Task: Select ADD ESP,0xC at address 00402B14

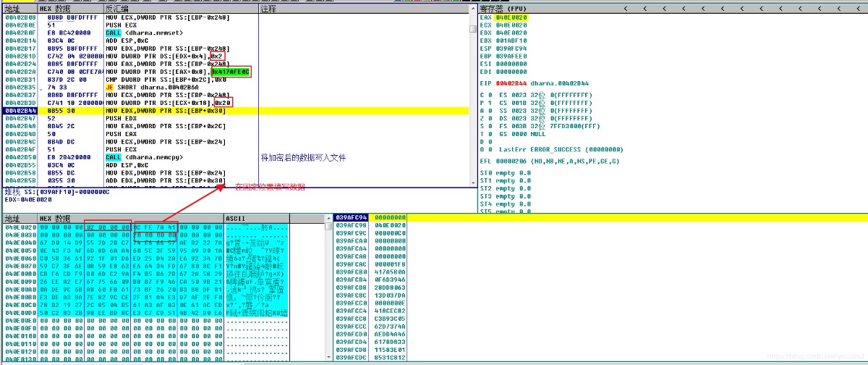Action: [x=127, y=41]
